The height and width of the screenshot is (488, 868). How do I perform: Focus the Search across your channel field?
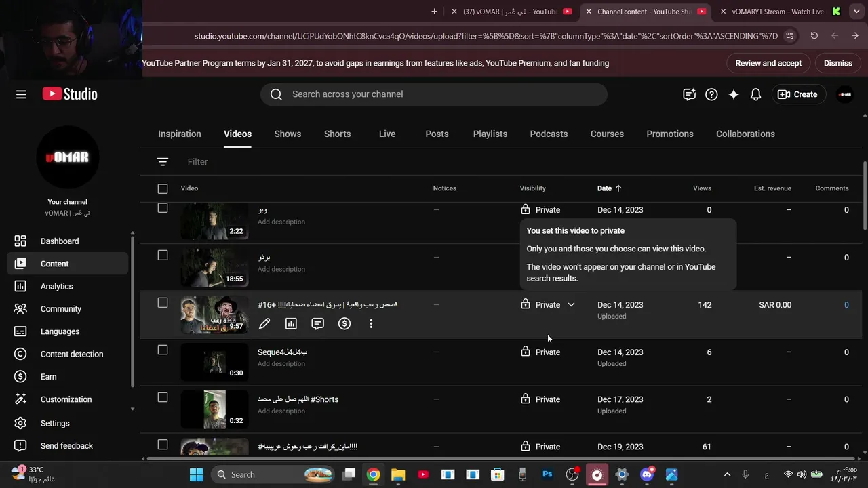pos(434,94)
